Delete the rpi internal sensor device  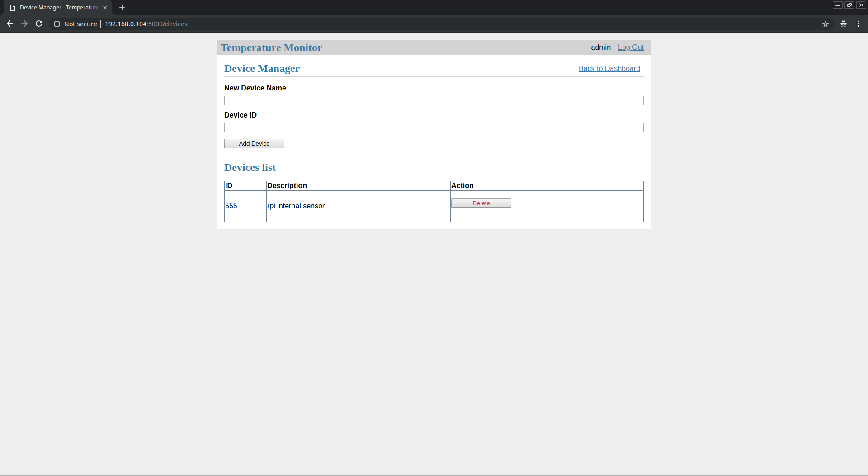pos(481,203)
